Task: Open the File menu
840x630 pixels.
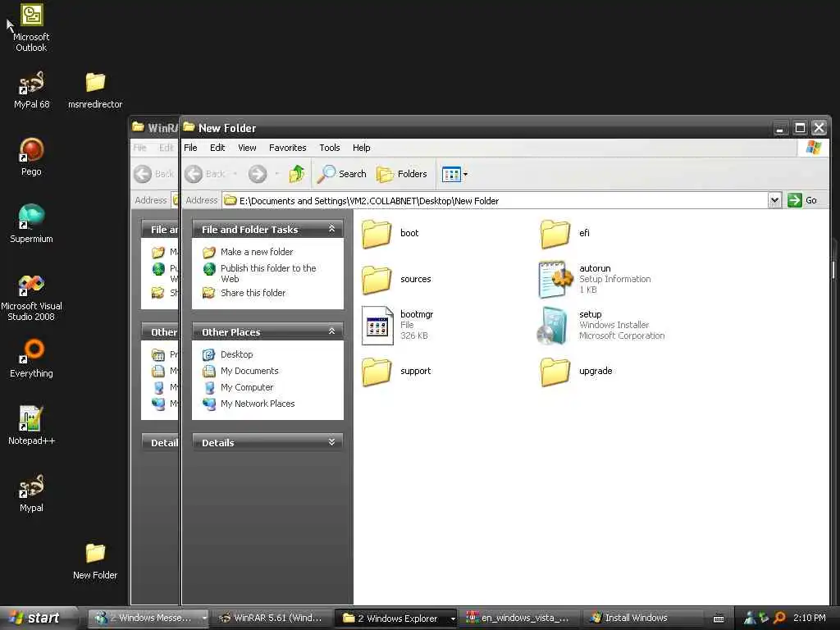Action: 190,148
